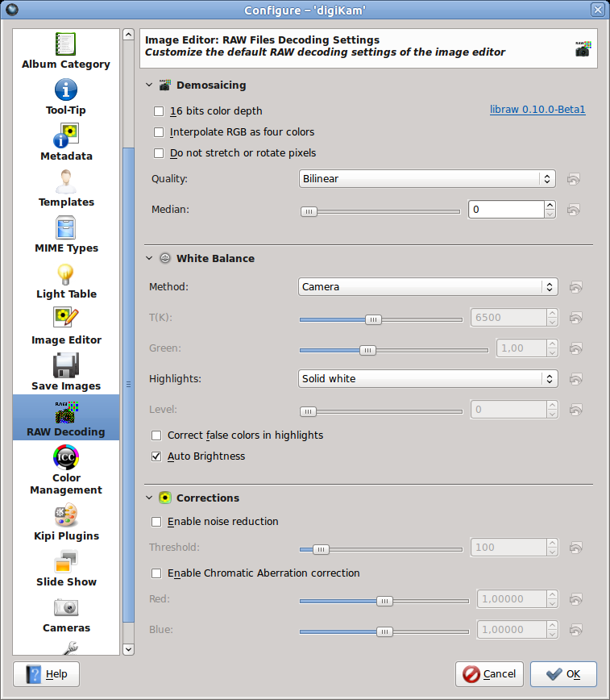Image resolution: width=610 pixels, height=700 pixels.
Task: Collapse the White Balance section
Action: 149,258
